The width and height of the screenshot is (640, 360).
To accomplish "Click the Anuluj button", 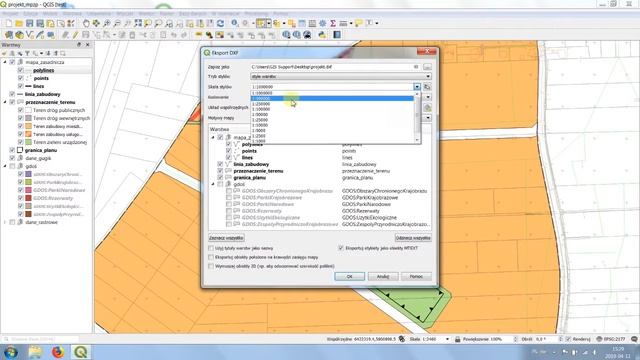I will (383, 276).
